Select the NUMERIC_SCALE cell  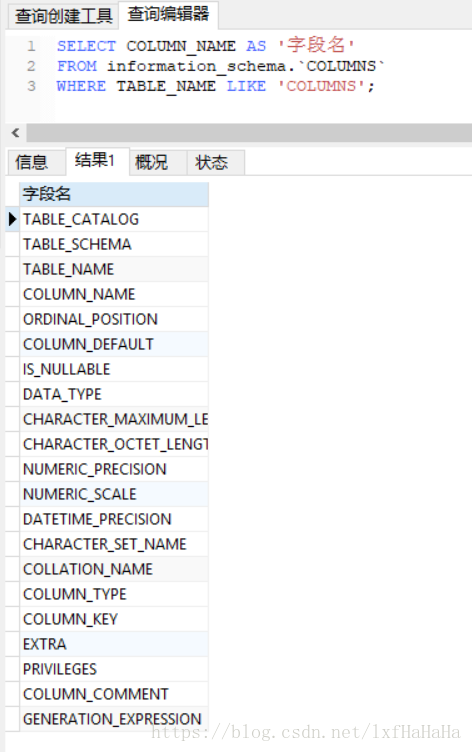[114, 494]
